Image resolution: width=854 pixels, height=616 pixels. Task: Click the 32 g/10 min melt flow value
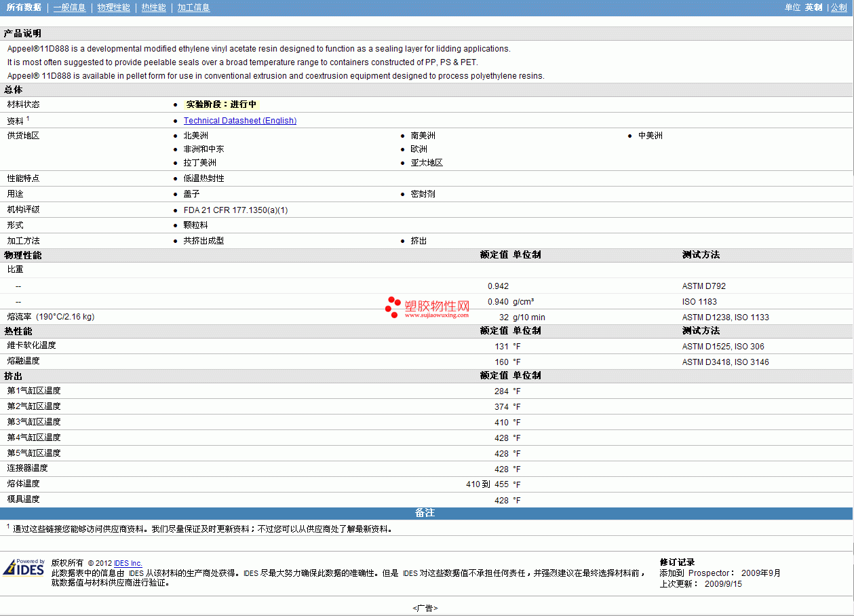(522, 317)
